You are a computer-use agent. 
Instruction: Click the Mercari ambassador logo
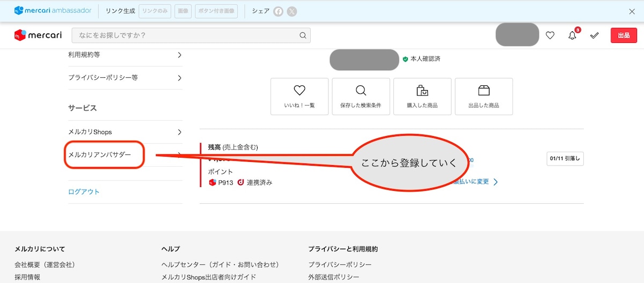tap(53, 11)
